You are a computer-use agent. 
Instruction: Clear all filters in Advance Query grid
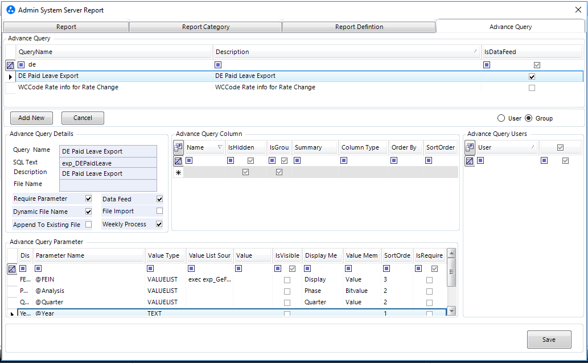pos(10,65)
